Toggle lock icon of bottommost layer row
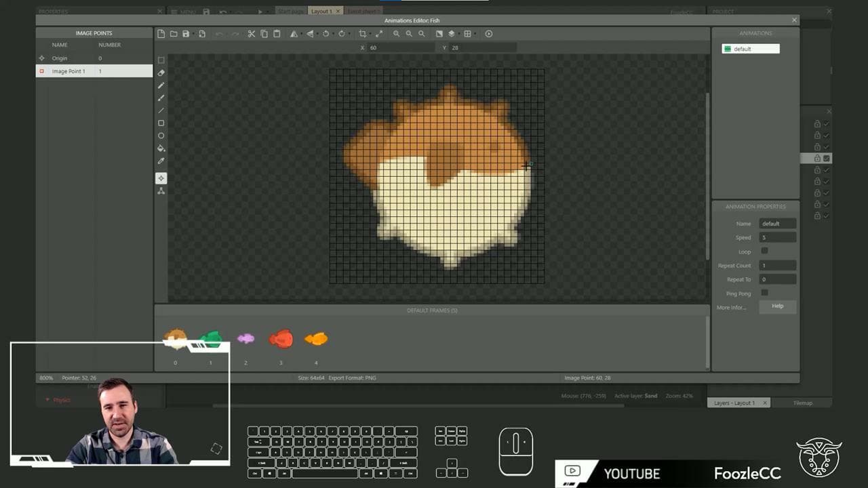 pos(817,216)
